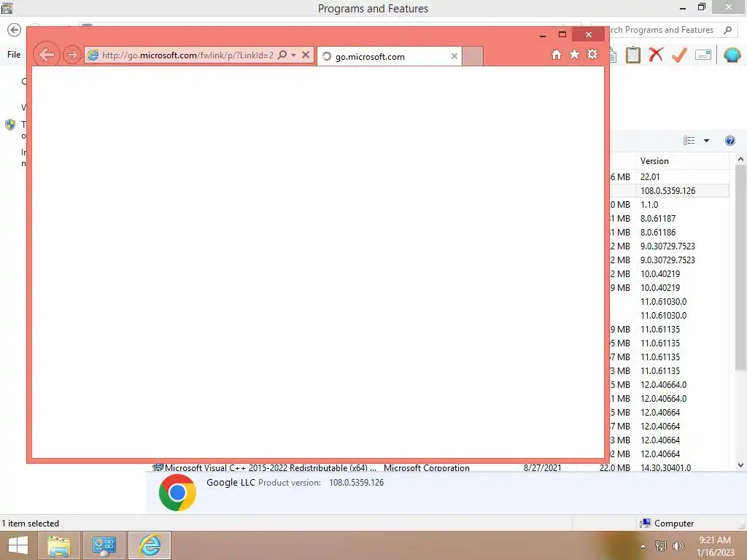Select the version 8.0.61186 entry
This screenshot has height=560, width=747.
658,232
